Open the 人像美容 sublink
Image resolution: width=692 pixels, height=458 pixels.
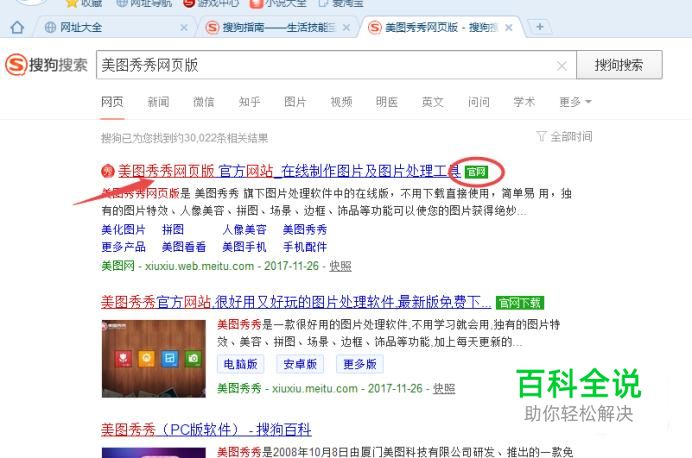244,229
